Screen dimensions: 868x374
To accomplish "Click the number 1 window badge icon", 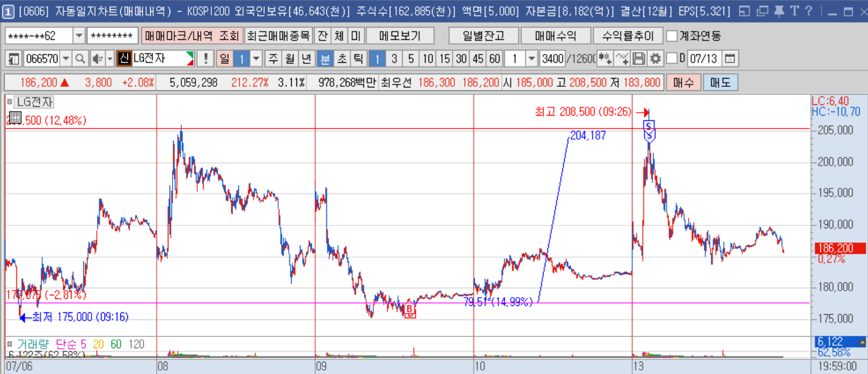I will coord(9,11).
